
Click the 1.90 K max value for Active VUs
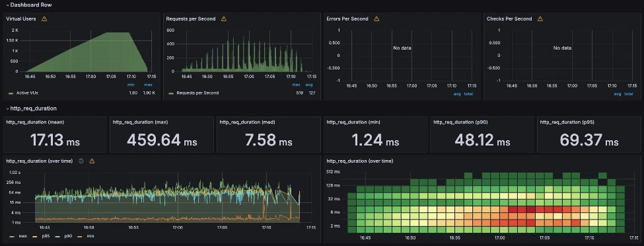click(x=149, y=93)
